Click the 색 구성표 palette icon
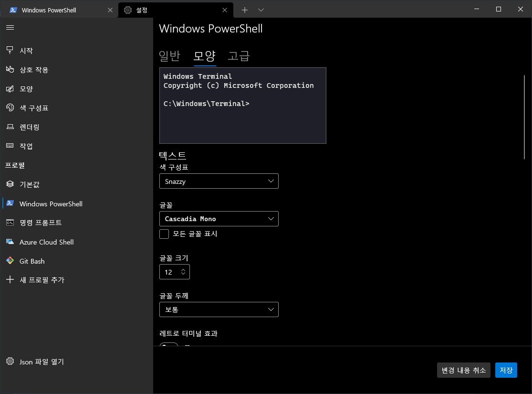This screenshot has width=532, height=394. click(x=10, y=107)
